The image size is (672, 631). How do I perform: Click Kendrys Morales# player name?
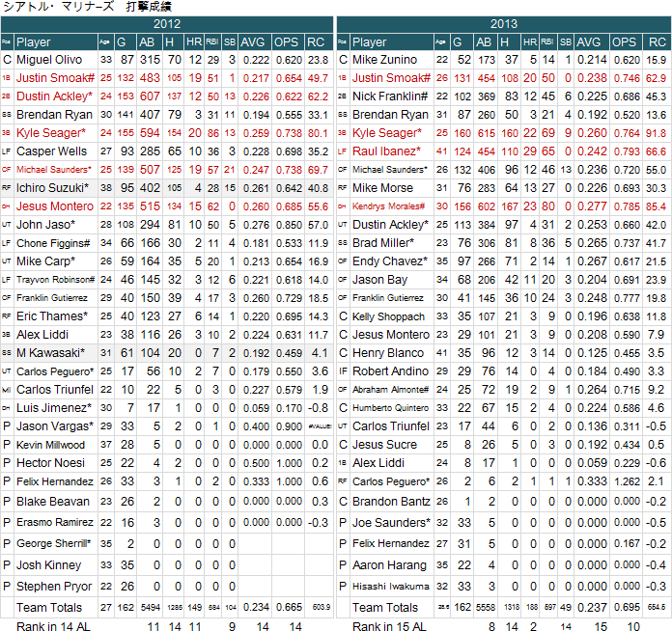pos(388,206)
